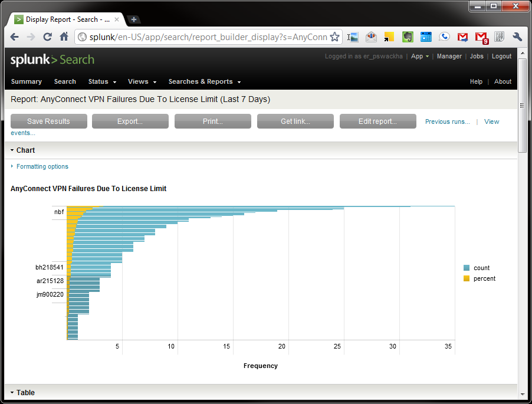Screen dimensions: 532x404
Task: Open the View events... link
Action: tap(492, 121)
